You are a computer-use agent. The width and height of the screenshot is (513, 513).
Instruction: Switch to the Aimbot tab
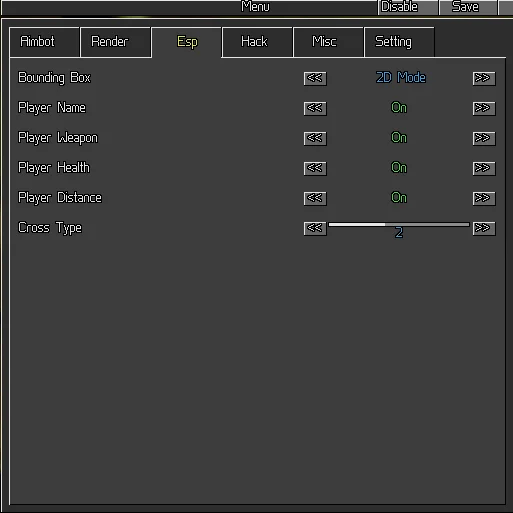coord(45,42)
